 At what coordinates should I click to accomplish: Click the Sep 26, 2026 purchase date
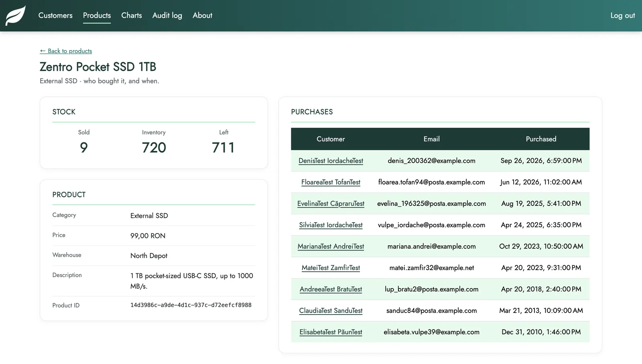pyautogui.click(x=541, y=161)
